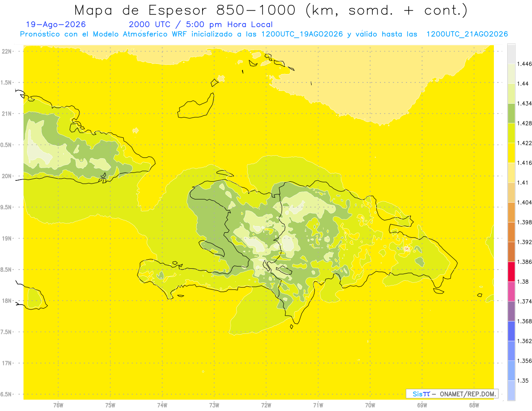Pick the purple colorbar swatch between 1.368 and 1.374
Viewport: 532px width, 411px height.
511,311
